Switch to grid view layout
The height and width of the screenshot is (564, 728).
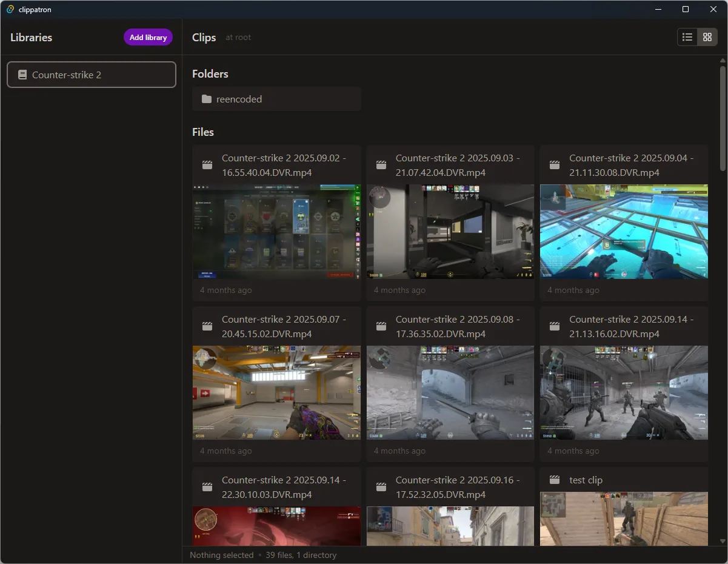tap(707, 37)
